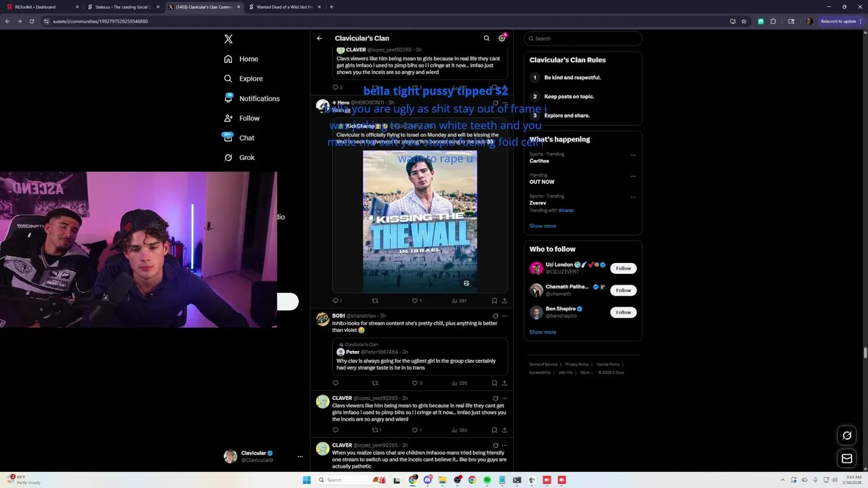The image size is (868, 488).
Task: Open BOB1 profile avatar
Action: (323, 320)
